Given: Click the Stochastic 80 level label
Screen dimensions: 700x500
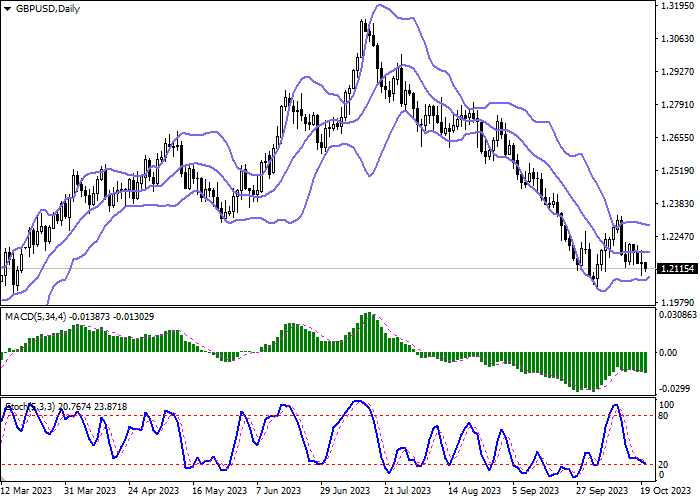Looking at the screenshot, I should (x=663, y=415).
